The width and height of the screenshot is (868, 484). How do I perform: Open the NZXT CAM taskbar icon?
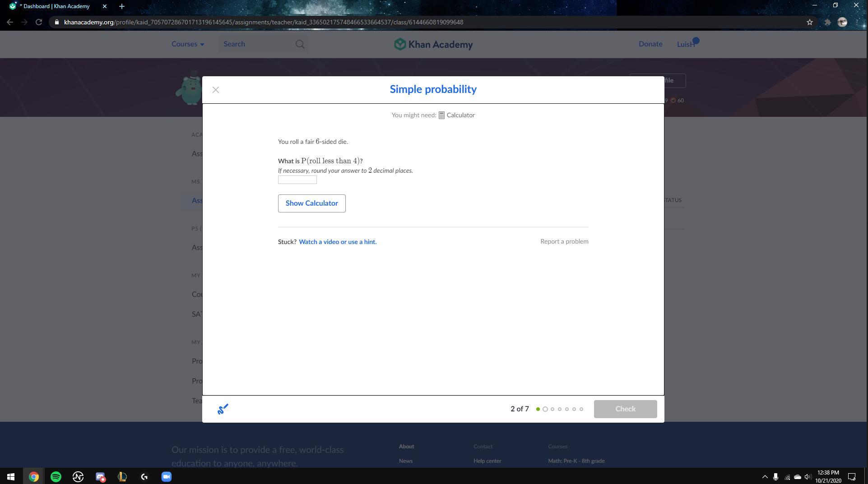coord(78,477)
